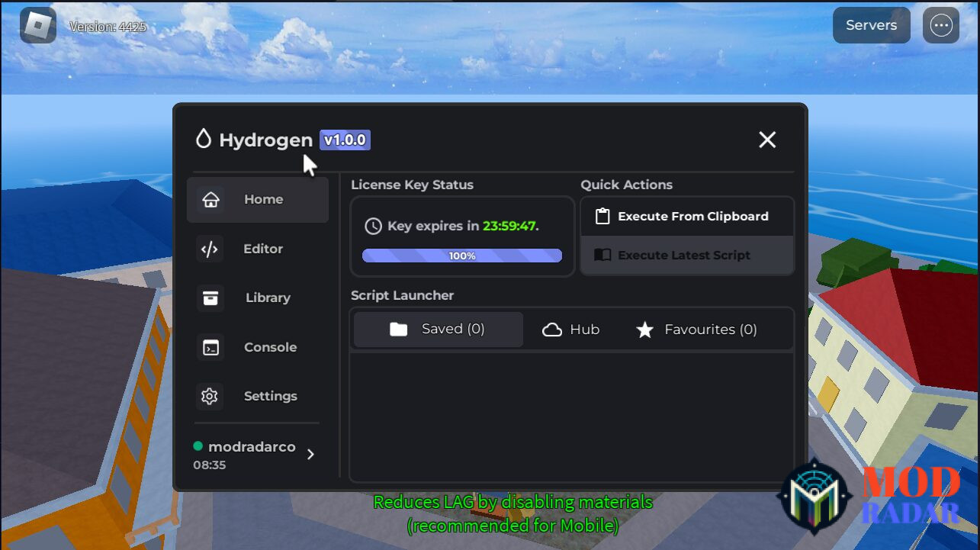Run Execute Latest Script
Screen dimensions: 980x550
pos(687,256)
